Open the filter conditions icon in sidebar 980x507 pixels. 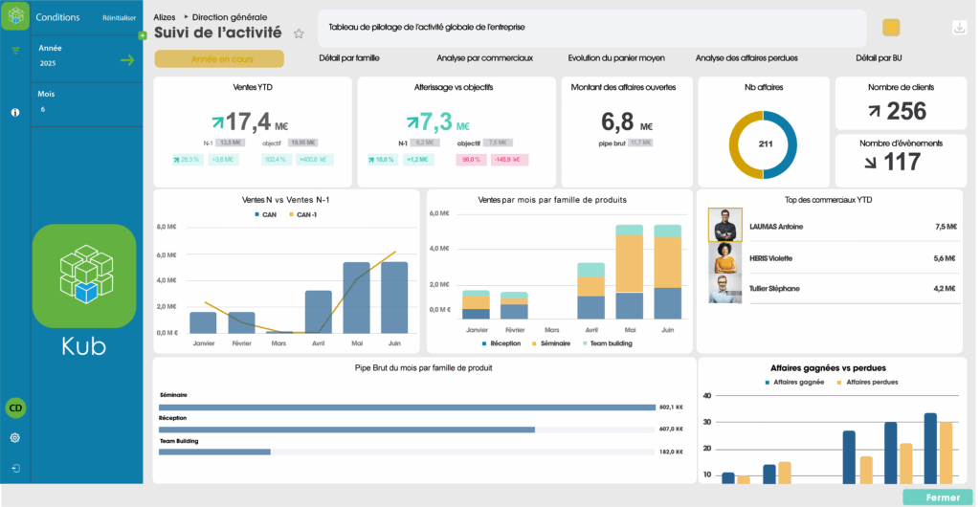[x=15, y=50]
